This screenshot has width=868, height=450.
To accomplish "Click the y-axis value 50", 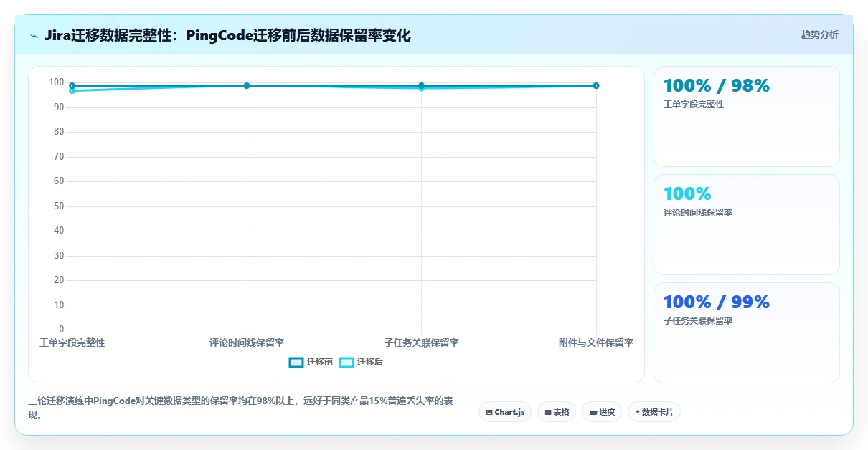I will [x=59, y=206].
